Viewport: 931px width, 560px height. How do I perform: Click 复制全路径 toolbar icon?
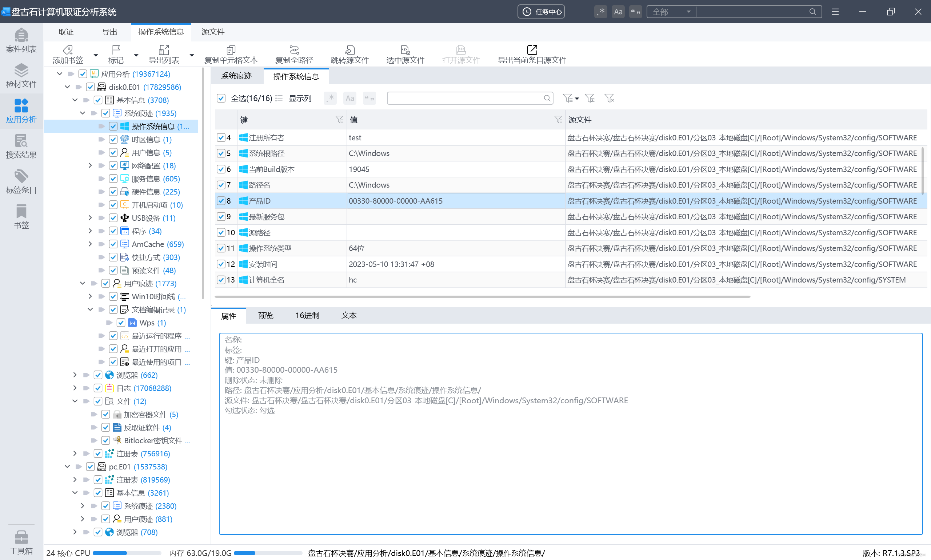[x=294, y=55]
